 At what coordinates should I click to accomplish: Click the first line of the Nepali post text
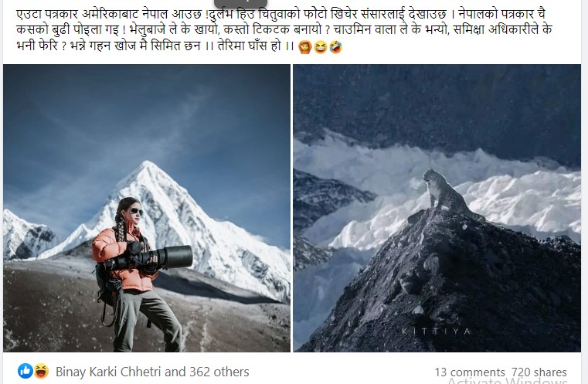pos(280,14)
